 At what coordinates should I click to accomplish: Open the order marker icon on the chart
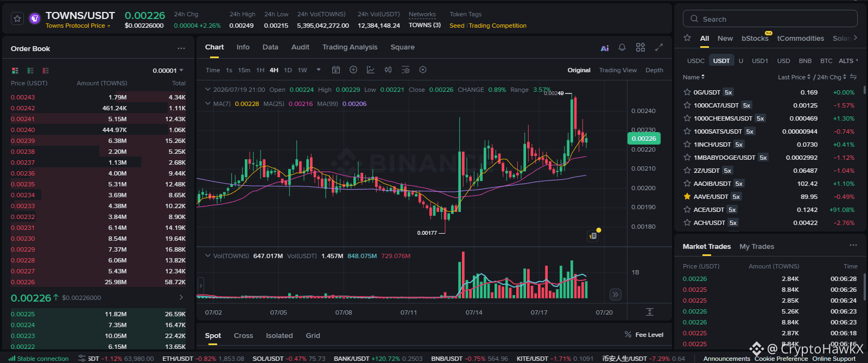click(593, 236)
